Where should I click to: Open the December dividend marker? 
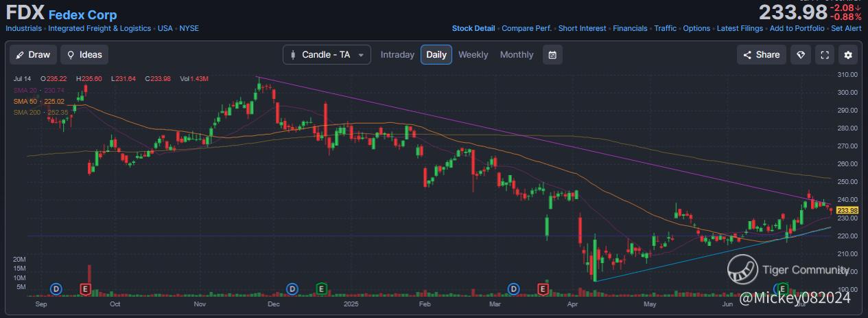tap(293, 288)
